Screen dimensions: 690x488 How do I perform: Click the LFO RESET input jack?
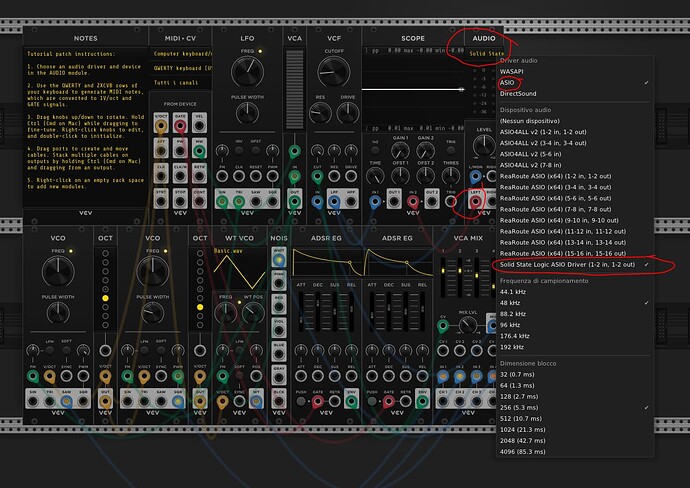tap(256, 176)
